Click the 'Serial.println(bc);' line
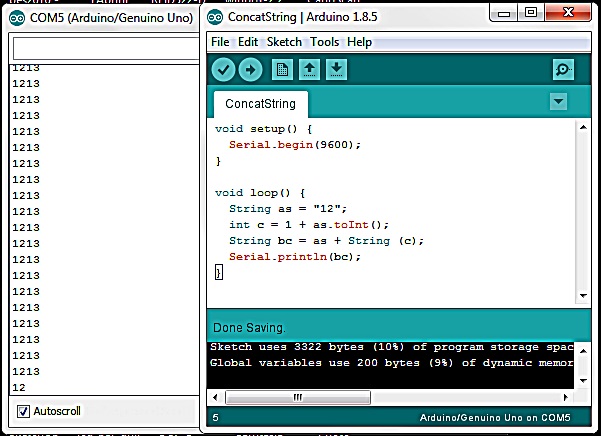This screenshot has width=601, height=436. [295, 257]
